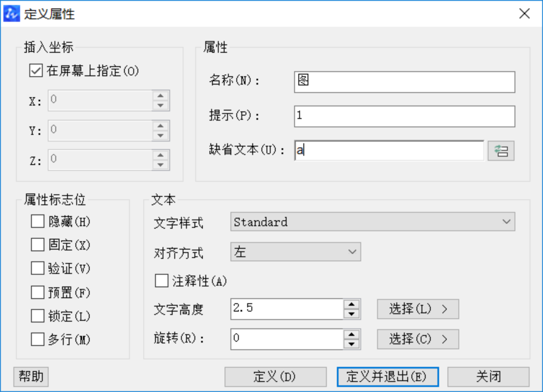Click the Y coordinate down arrow

tap(160, 135)
